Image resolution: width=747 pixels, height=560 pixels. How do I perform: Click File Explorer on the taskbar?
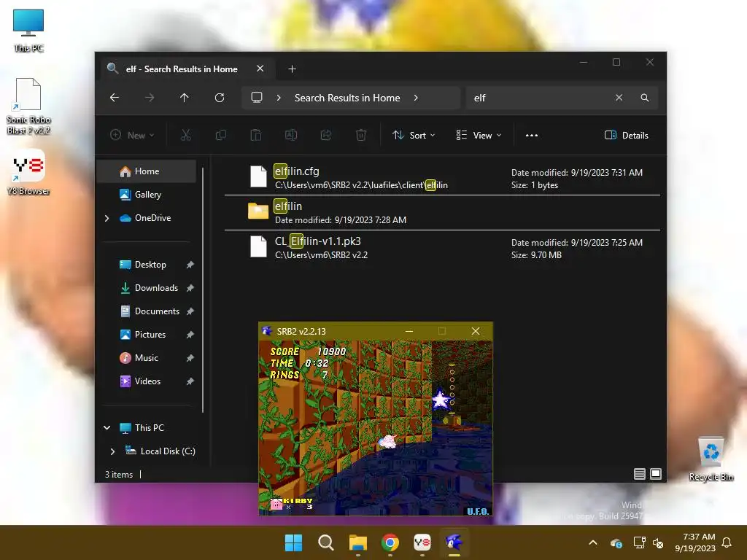tap(357, 542)
